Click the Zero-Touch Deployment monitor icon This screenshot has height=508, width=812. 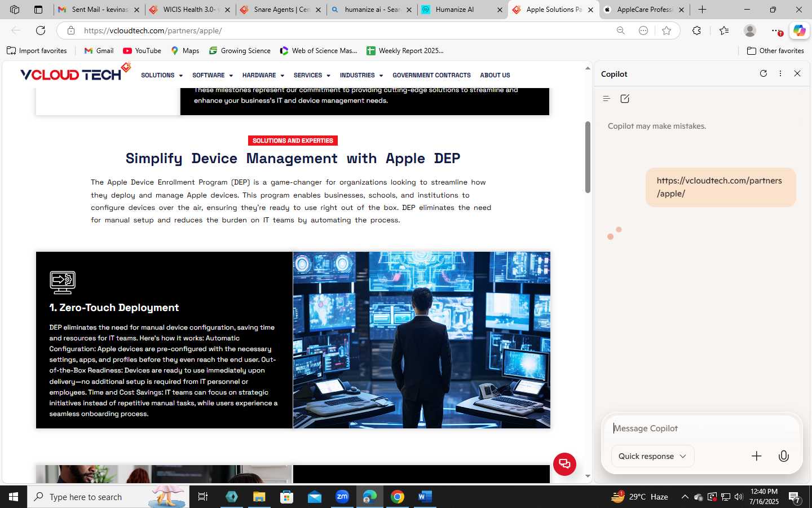click(x=63, y=282)
